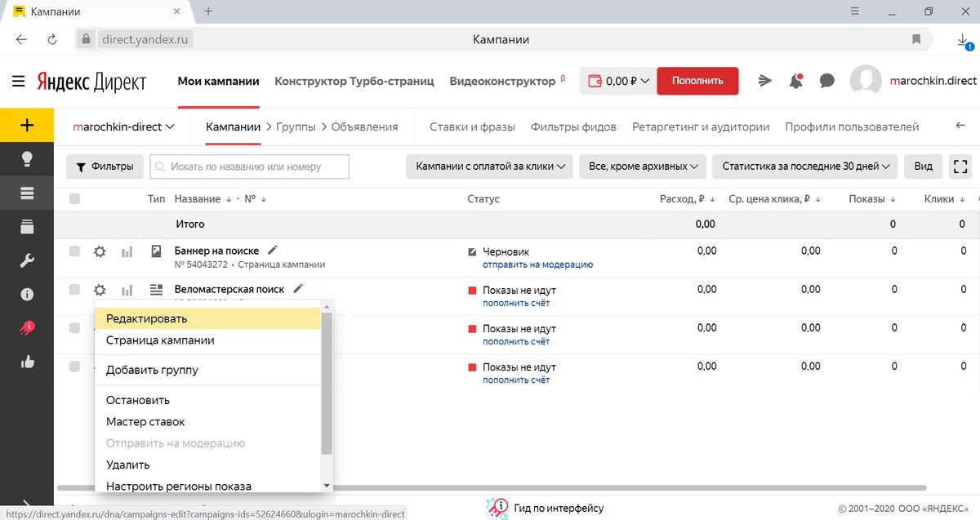This screenshot has width=980, height=520.
Task: Open the thumbs-up sidebar icon
Action: (27, 362)
